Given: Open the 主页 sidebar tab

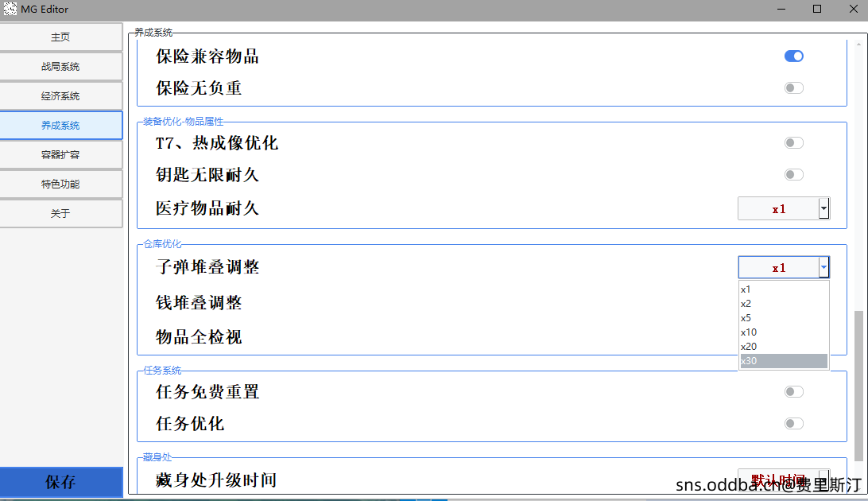Looking at the screenshot, I should tap(61, 37).
